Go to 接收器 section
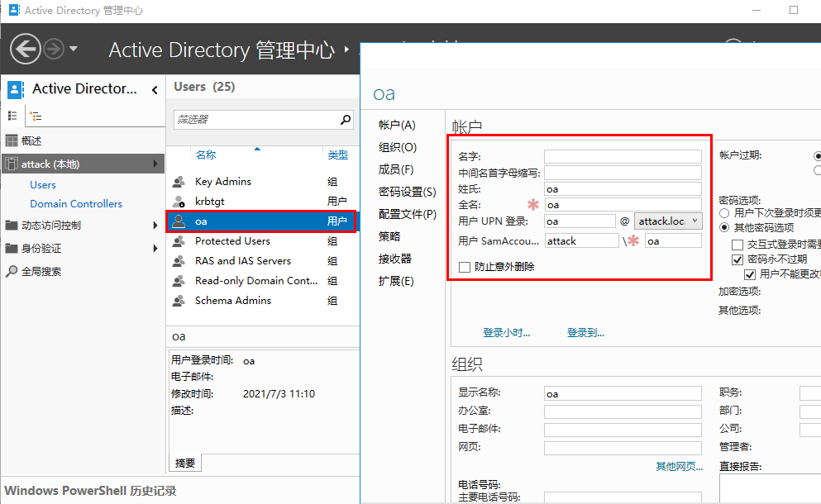Image resolution: width=821 pixels, height=504 pixels. point(395,259)
